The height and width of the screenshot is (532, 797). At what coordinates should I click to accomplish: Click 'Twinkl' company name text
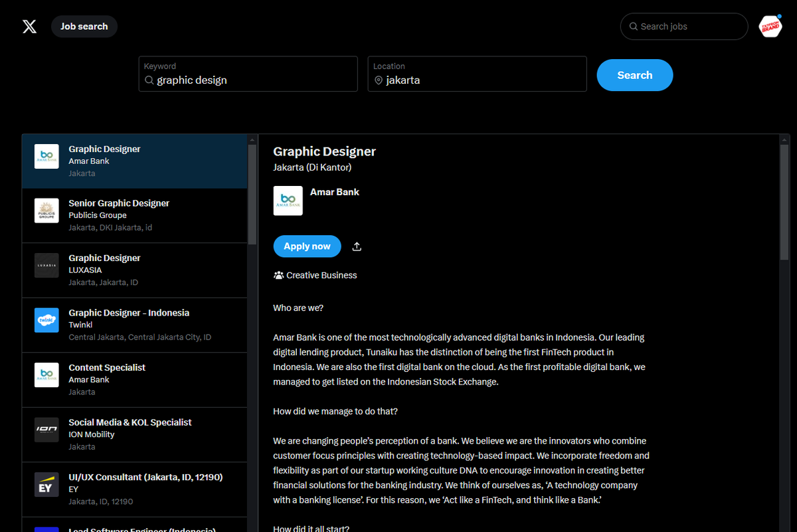coord(80,325)
